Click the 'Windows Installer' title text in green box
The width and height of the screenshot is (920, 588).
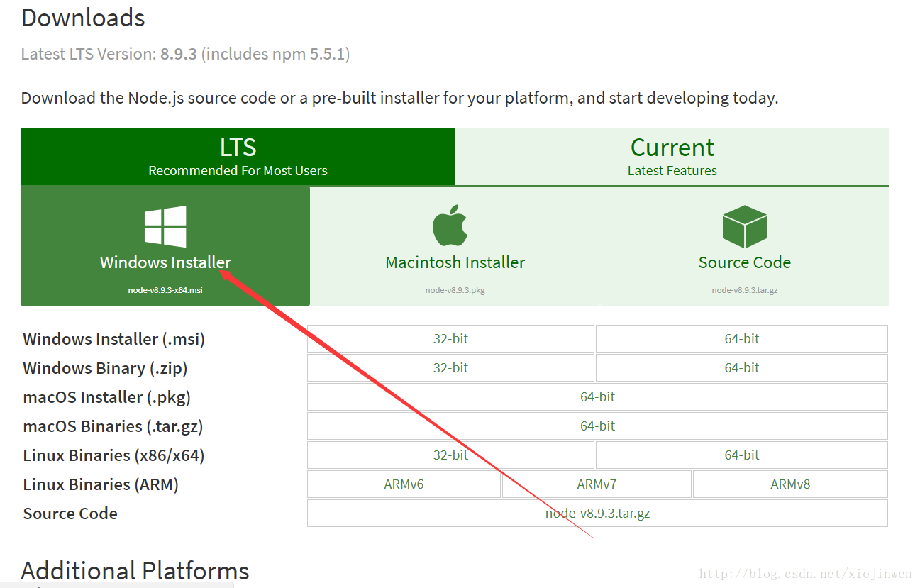pos(165,262)
